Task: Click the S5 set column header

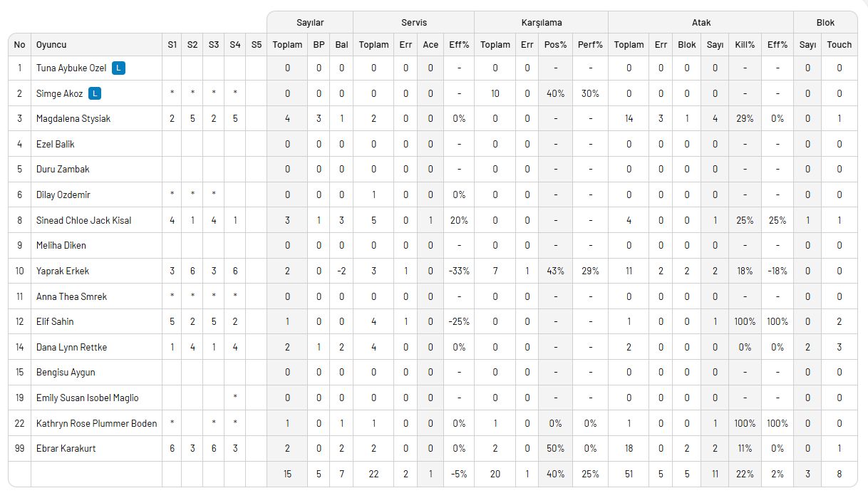Action: coord(257,44)
